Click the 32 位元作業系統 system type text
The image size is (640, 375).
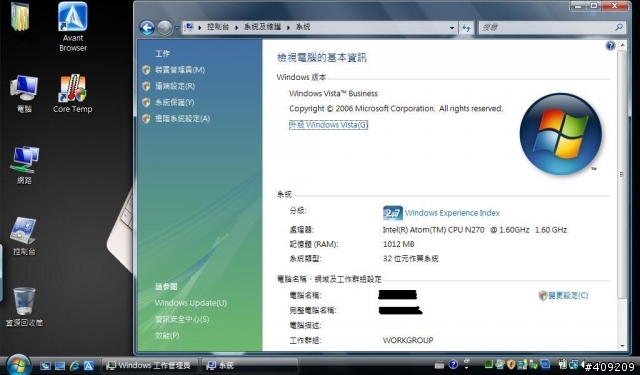click(x=410, y=258)
